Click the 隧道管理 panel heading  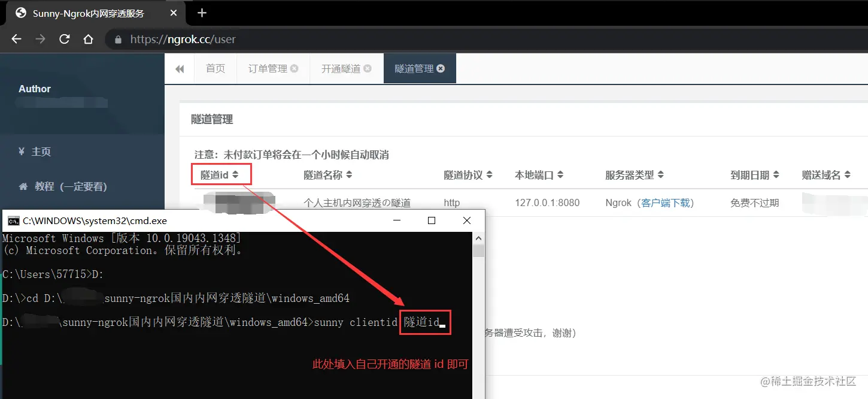click(x=212, y=119)
